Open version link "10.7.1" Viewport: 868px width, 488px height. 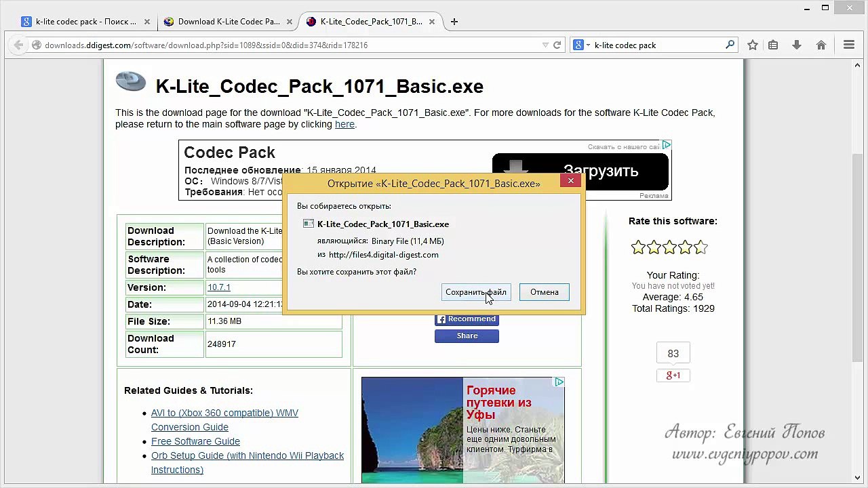(x=219, y=287)
